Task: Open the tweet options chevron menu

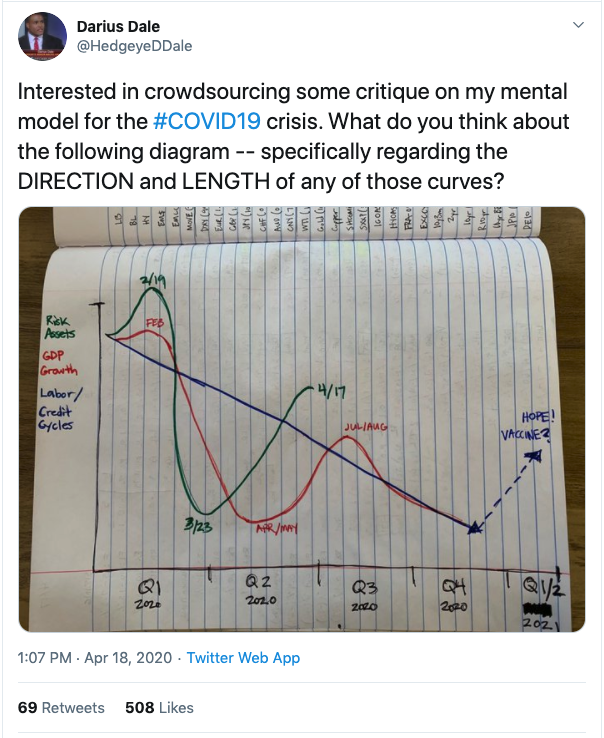Action: click(x=578, y=25)
